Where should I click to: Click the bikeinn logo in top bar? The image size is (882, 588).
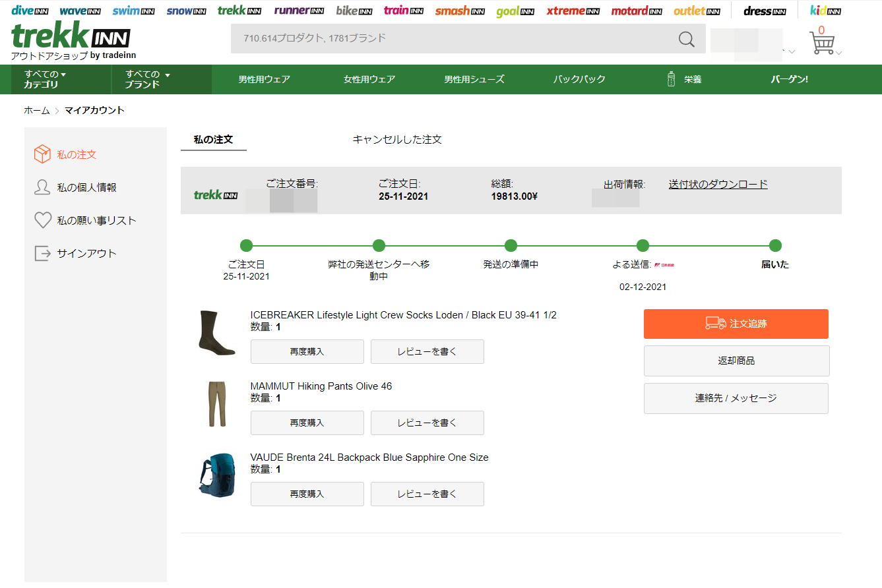(354, 10)
